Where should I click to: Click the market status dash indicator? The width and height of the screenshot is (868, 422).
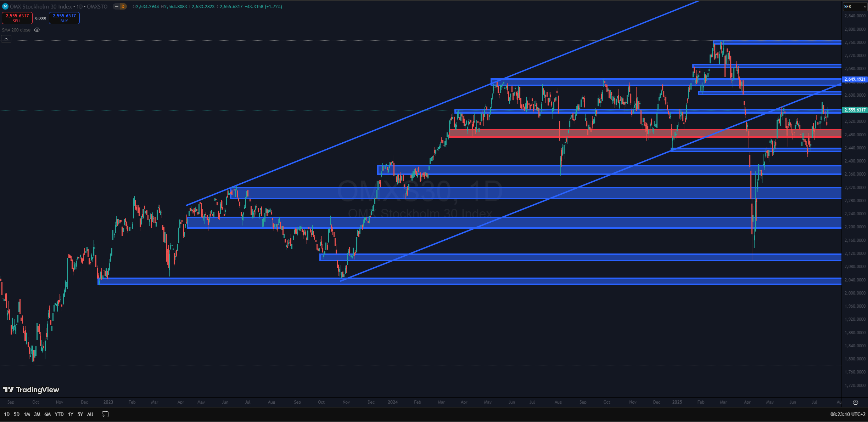pos(116,6)
